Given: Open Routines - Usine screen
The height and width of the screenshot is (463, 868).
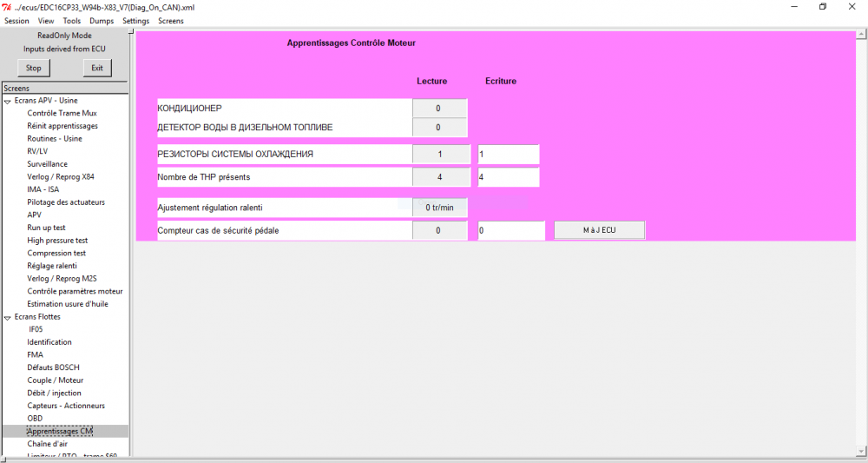Looking at the screenshot, I should point(55,138).
